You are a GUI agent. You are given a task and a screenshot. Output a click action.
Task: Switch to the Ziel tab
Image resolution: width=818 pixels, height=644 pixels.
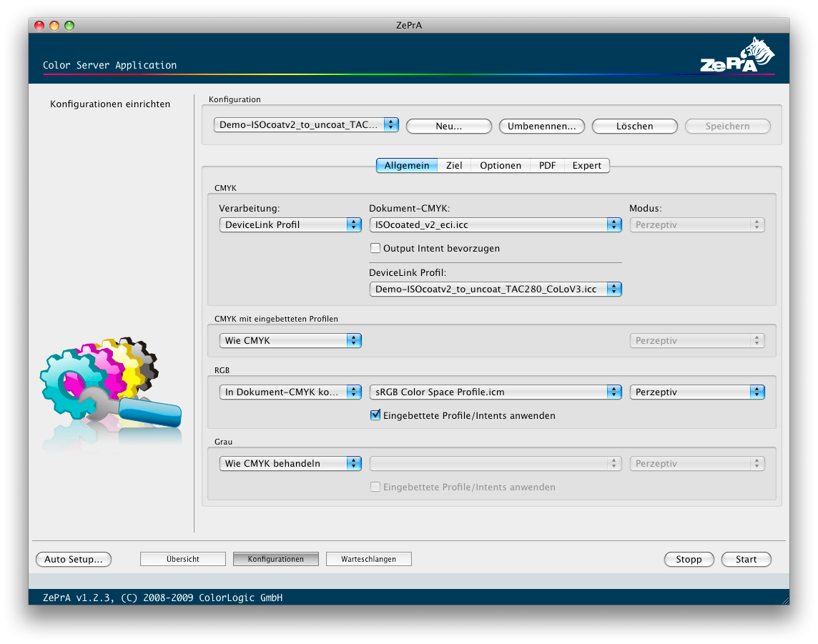click(x=454, y=165)
